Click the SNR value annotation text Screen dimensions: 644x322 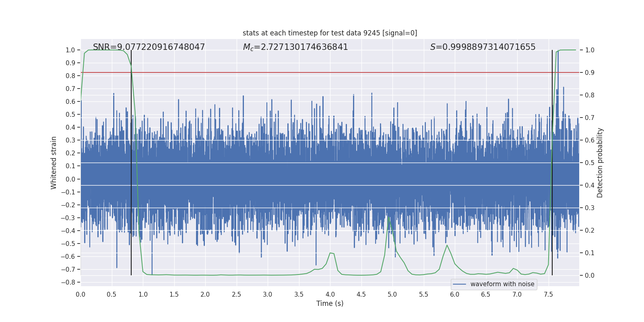pyautogui.click(x=149, y=47)
